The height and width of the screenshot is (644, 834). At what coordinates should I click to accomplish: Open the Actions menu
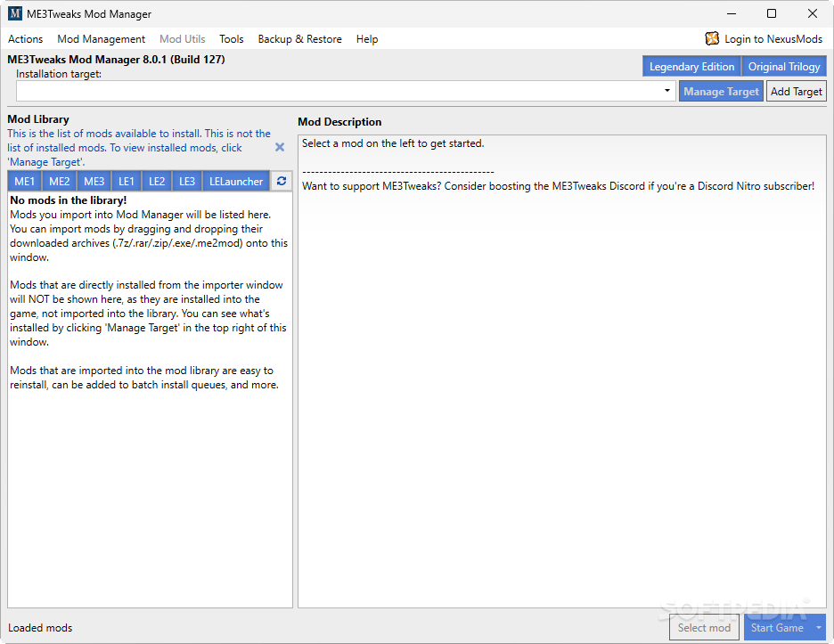pos(26,39)
